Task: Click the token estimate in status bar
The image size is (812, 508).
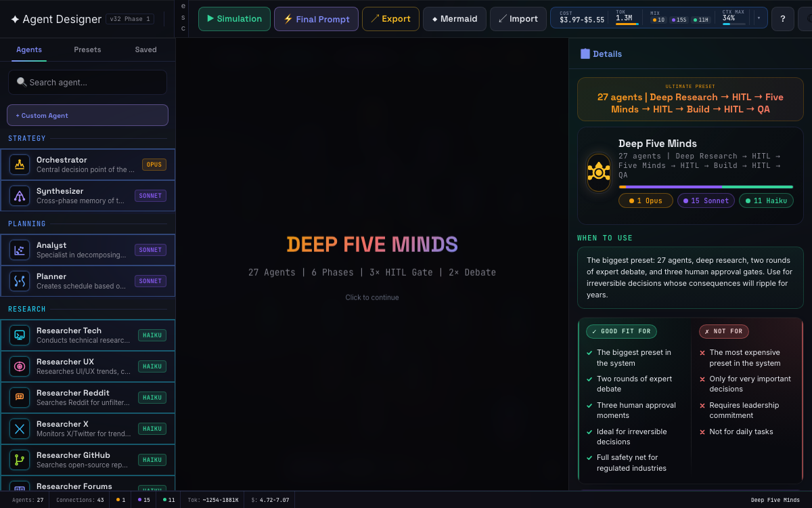Action: pyautogui.click(x=212, y=500)
